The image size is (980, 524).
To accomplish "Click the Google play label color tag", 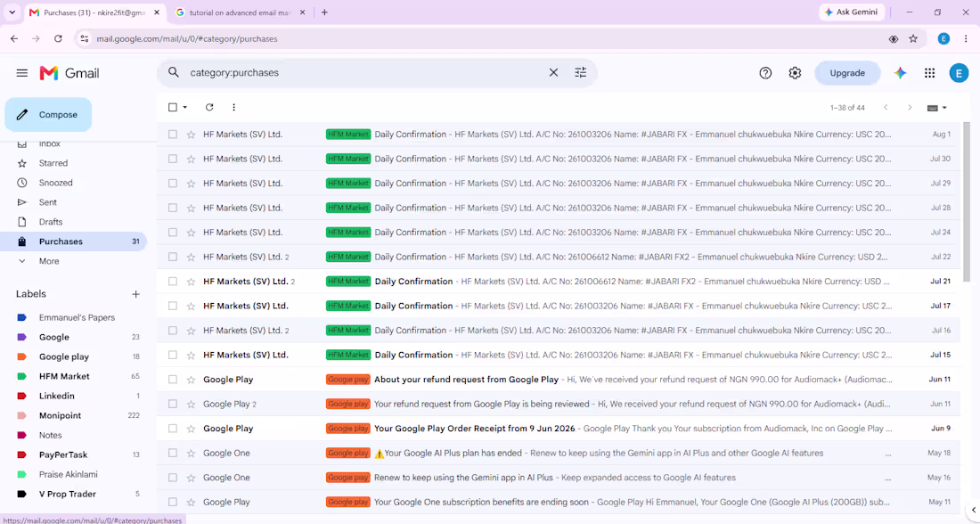I will pos(22,357).
